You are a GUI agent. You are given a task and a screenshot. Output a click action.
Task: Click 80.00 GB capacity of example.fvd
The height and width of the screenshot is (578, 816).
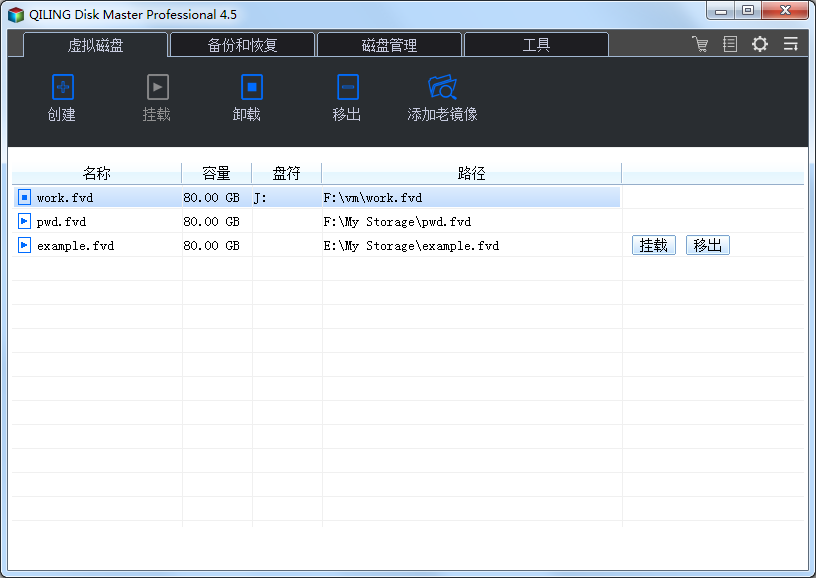pos(211,246)
